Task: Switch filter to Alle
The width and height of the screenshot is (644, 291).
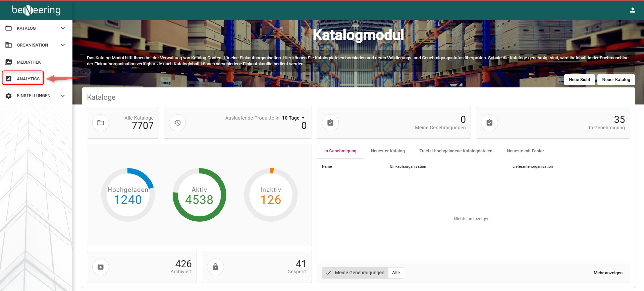Action: pyautogui.click(x=396, y=273)
